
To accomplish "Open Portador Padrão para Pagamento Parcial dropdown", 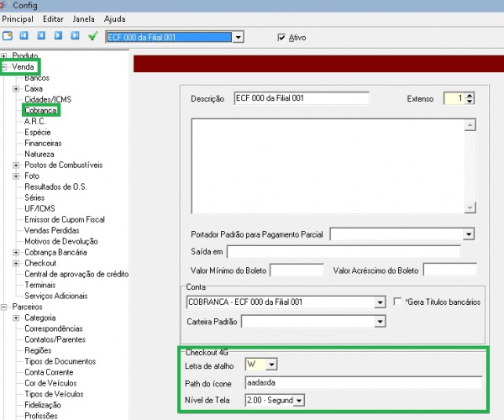I will click(468, 234).
